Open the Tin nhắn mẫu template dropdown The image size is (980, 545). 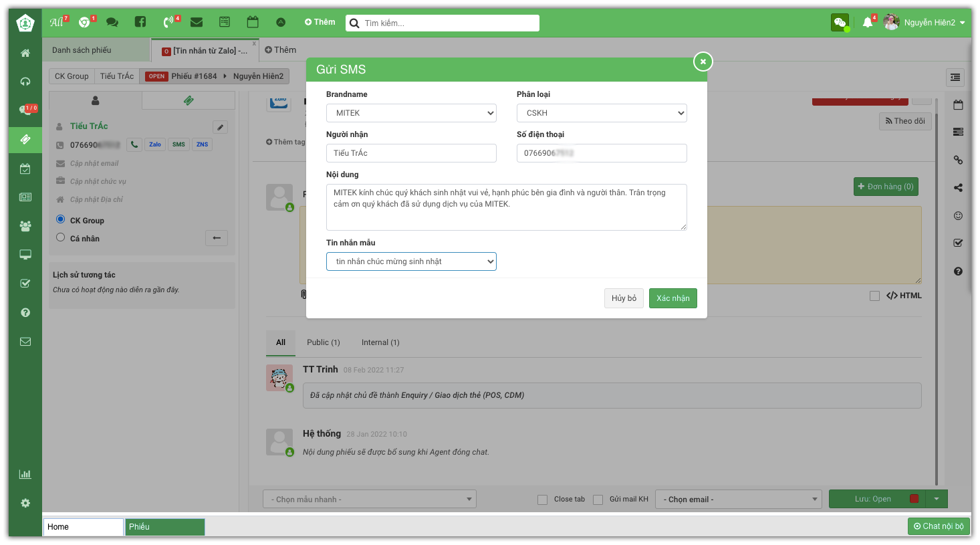[x=411, y=261]
